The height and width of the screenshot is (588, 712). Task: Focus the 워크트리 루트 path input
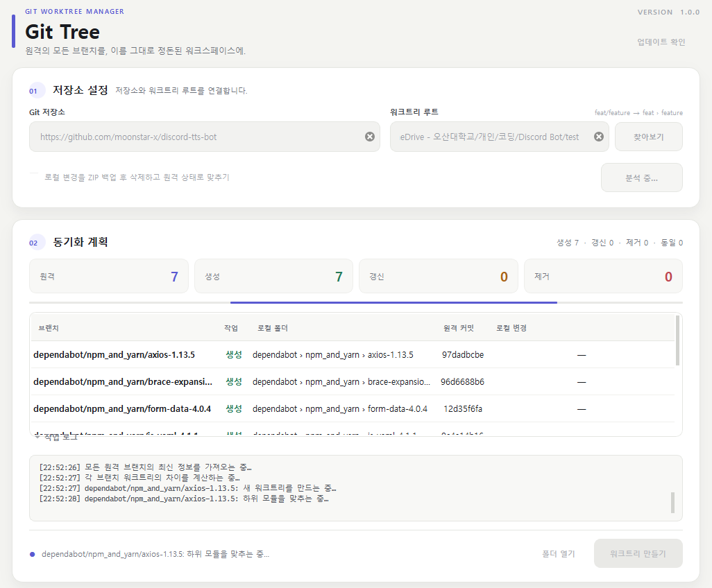click(499, 137)
